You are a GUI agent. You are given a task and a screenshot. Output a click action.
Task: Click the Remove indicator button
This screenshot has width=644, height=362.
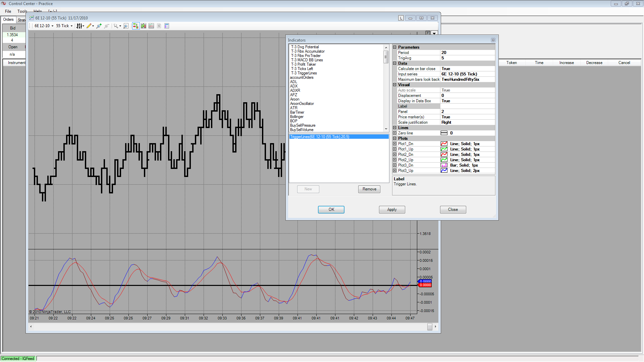click(369, 189)
